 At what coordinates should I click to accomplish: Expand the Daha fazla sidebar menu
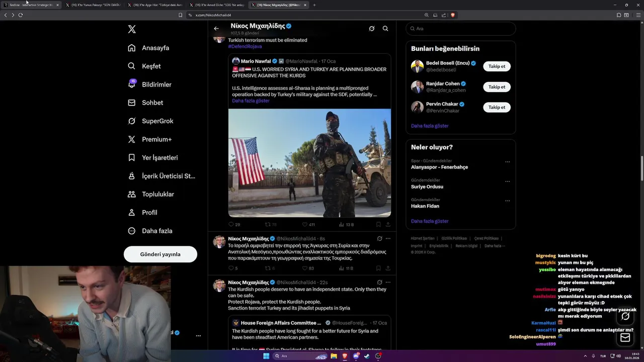tap(150, 231)
